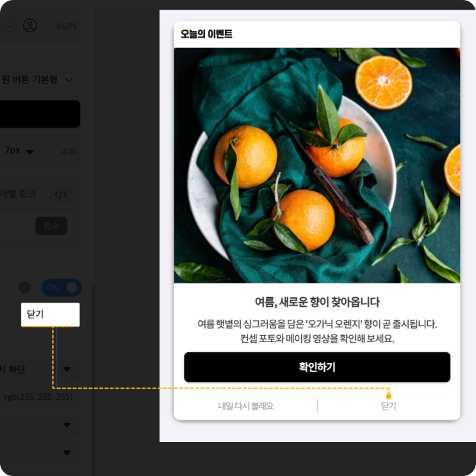Click the compass icon beside the profile
The height and width of the screenshot is (476, 476).
(10, 26)
